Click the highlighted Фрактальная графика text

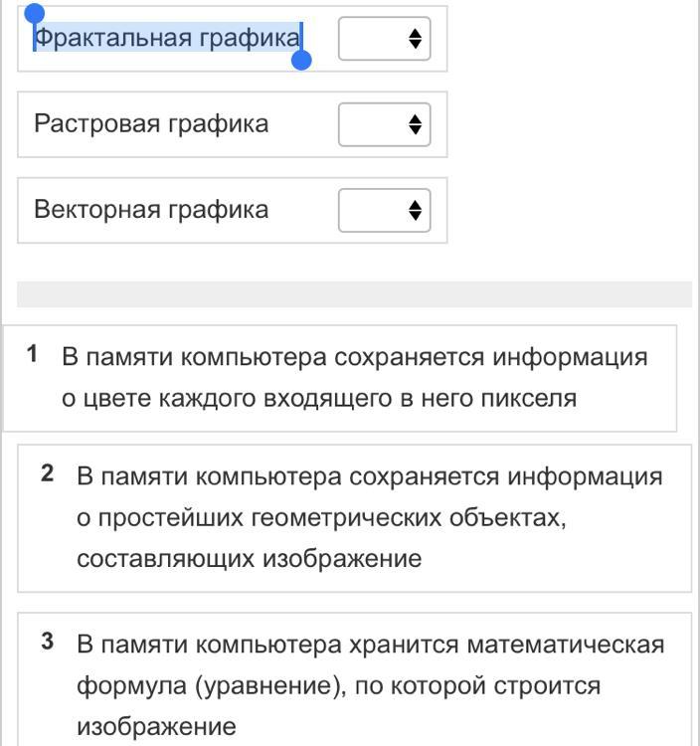[167, 39]
